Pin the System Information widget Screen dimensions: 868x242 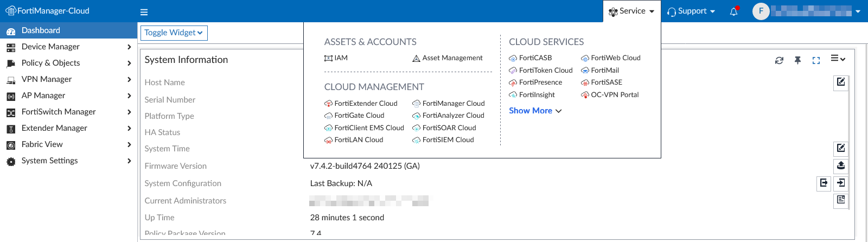click(797, 60)
